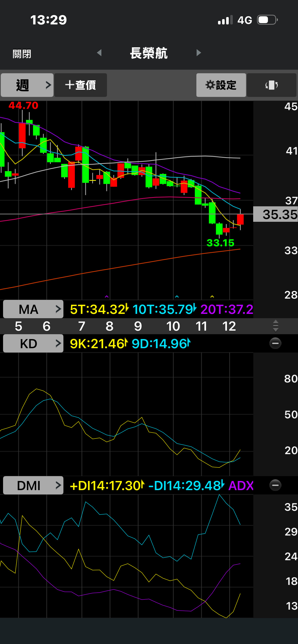Tap the 9K:21.46 value
Screen dimensions: 298x644
coord(99,344)
